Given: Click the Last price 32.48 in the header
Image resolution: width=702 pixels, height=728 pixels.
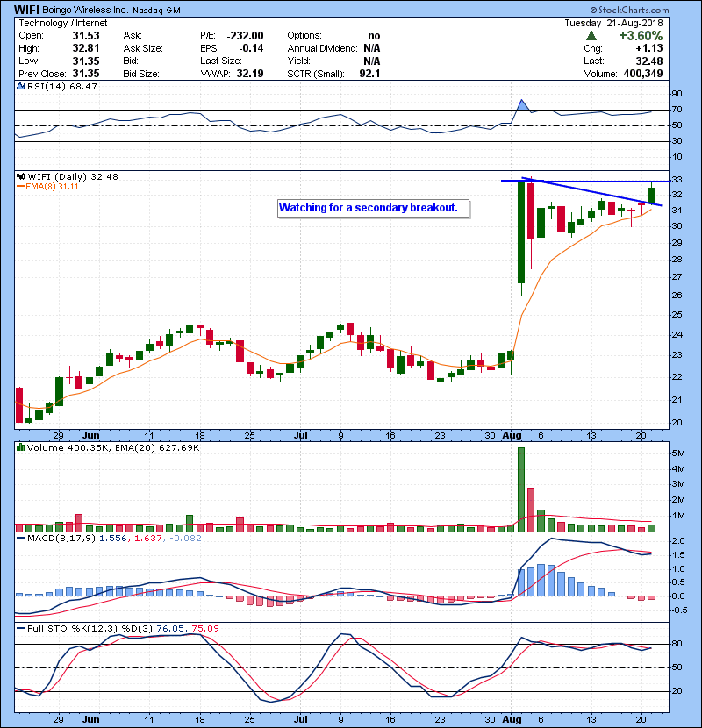Looking at the screenshot, I should (x=649, y=61).
